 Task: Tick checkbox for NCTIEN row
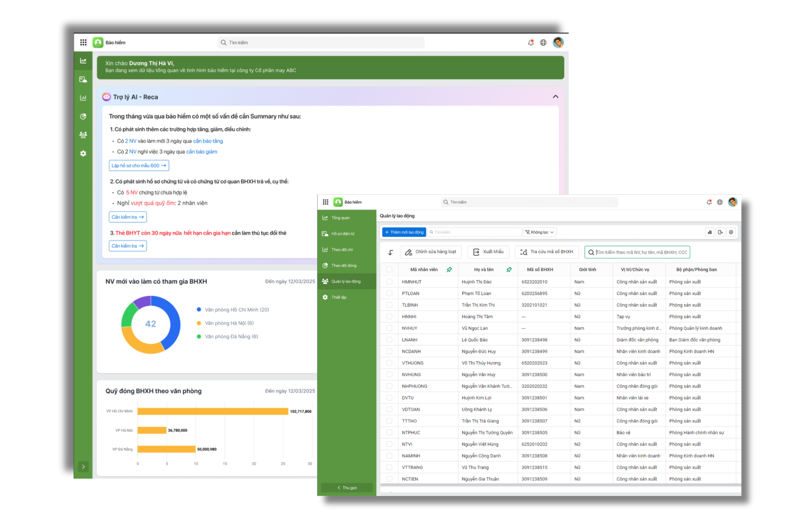coord(389,479)
